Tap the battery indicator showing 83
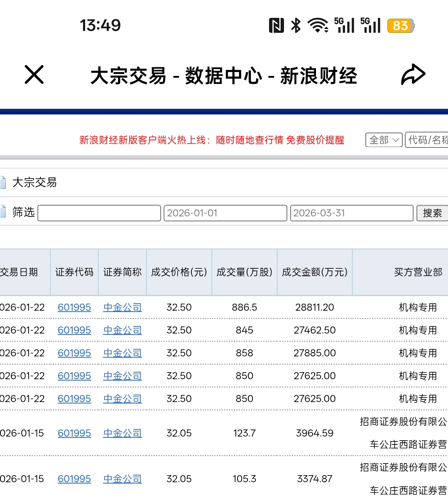 (x=400, y=26)
